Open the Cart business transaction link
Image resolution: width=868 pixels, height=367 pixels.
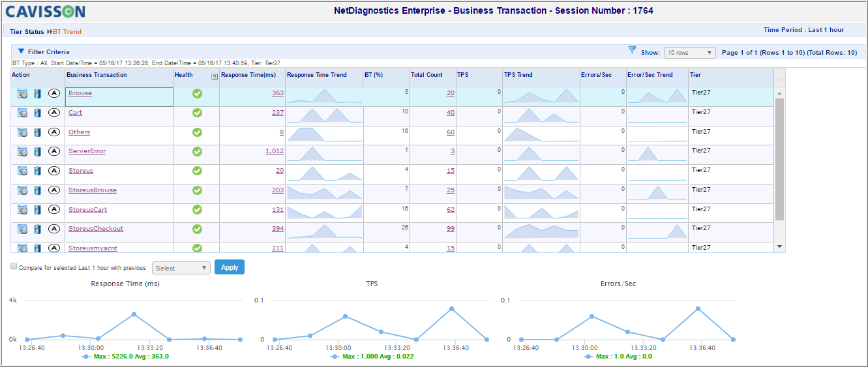coord(75,113)
